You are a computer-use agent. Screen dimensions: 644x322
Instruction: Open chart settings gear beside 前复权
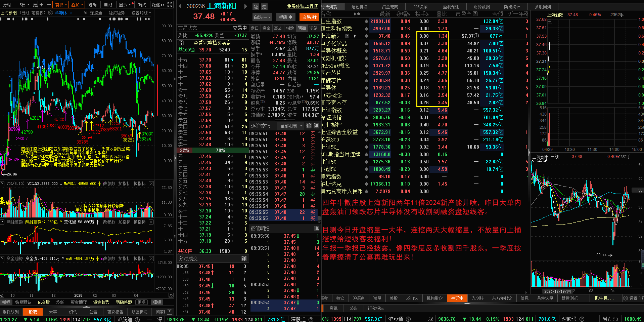(x=50, y=13)
